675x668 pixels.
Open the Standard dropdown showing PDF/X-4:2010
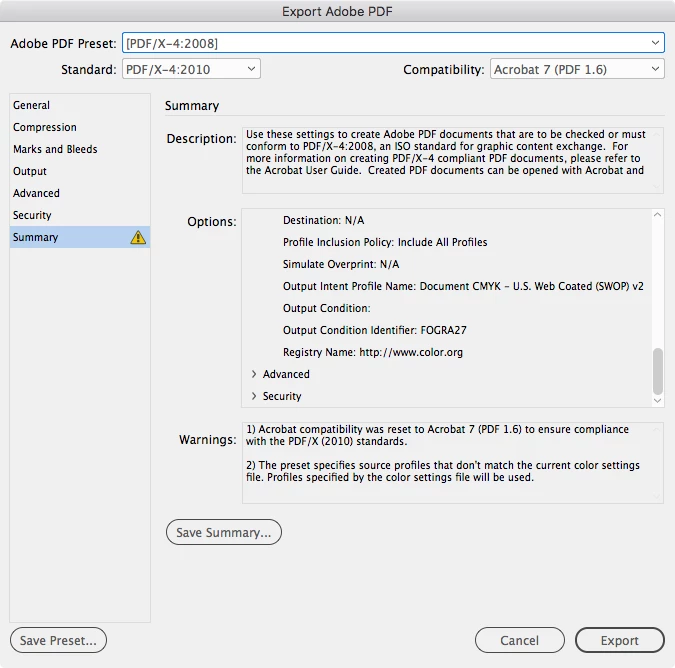click(x=191, y=69)
